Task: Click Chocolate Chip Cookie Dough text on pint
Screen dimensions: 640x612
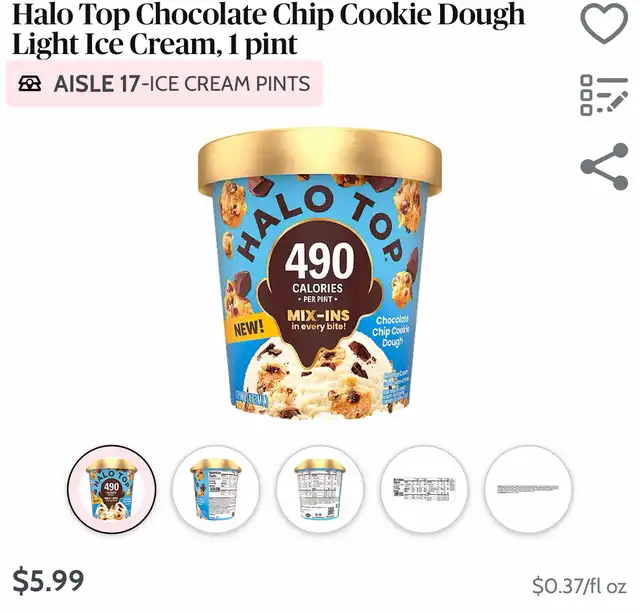Action: (x=392, y=332)
